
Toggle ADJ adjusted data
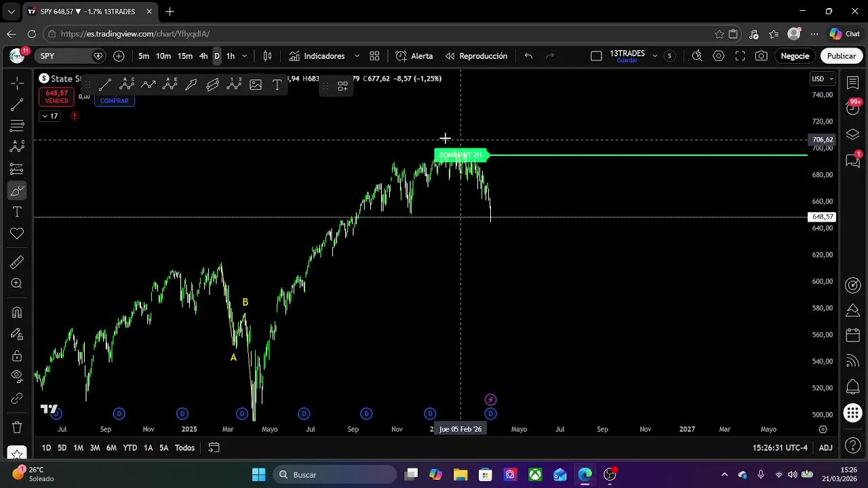click(x=825, y=448)
